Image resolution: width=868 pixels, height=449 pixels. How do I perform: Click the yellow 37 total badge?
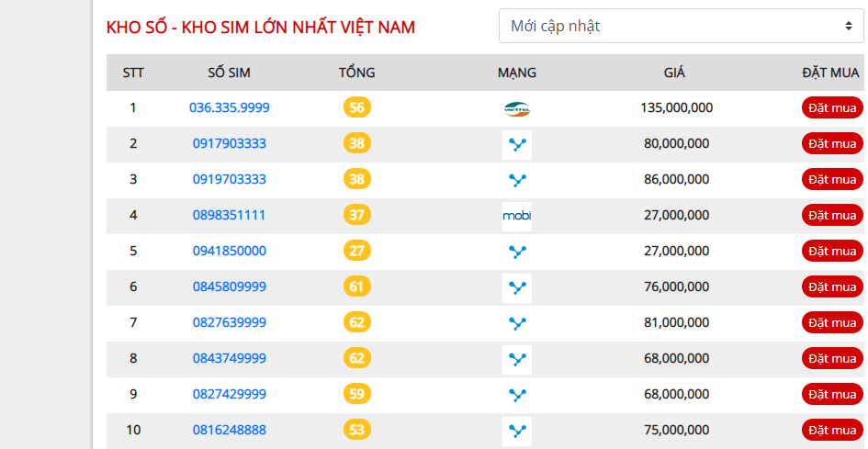point(357,216)
